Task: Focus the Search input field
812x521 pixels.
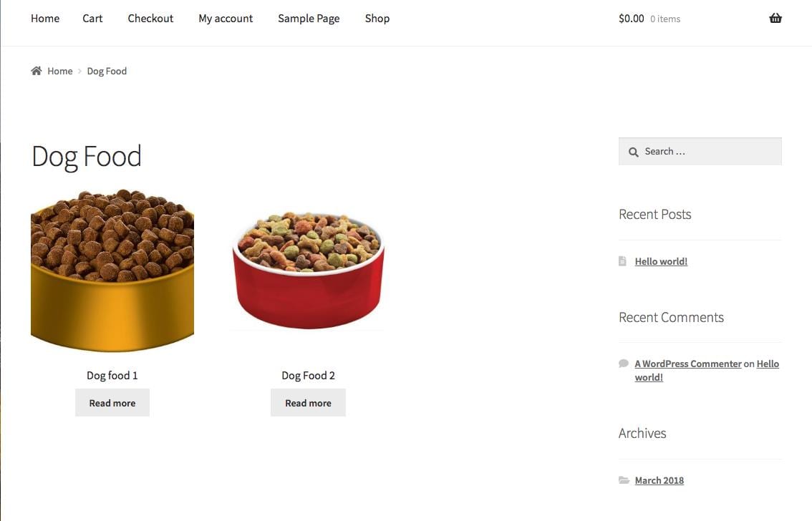Action: point(709,152)
